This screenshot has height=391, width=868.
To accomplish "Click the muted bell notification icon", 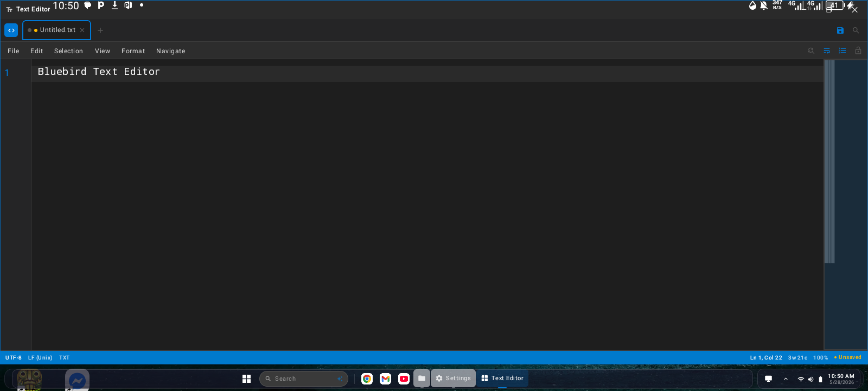I will click(764, 5).
